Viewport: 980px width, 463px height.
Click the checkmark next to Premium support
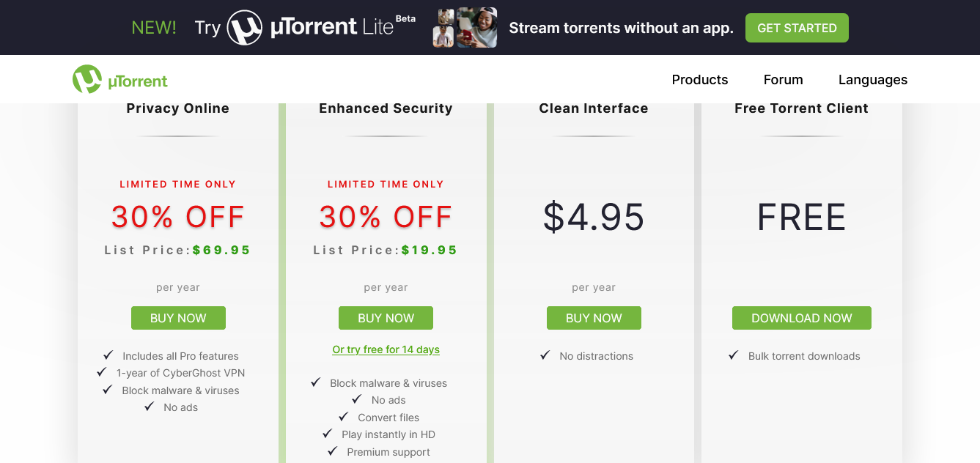tap(332, 451)
